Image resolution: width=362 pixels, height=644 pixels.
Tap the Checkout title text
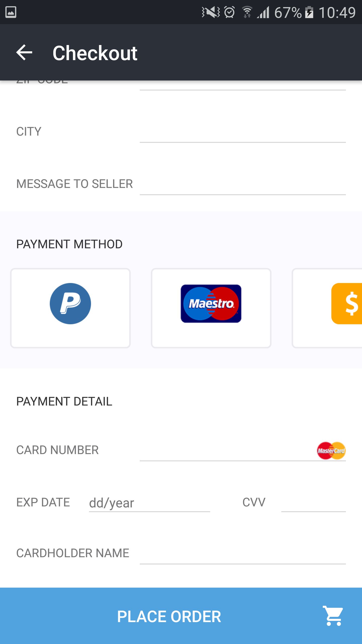[95, 53]
